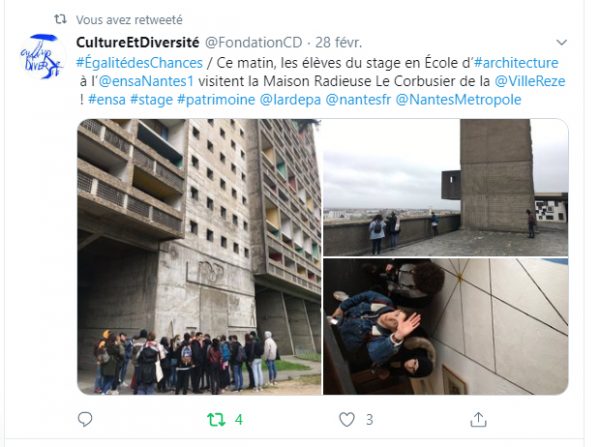
Task: View the rooftop terrace photo
Action: (x=446, y=188)
